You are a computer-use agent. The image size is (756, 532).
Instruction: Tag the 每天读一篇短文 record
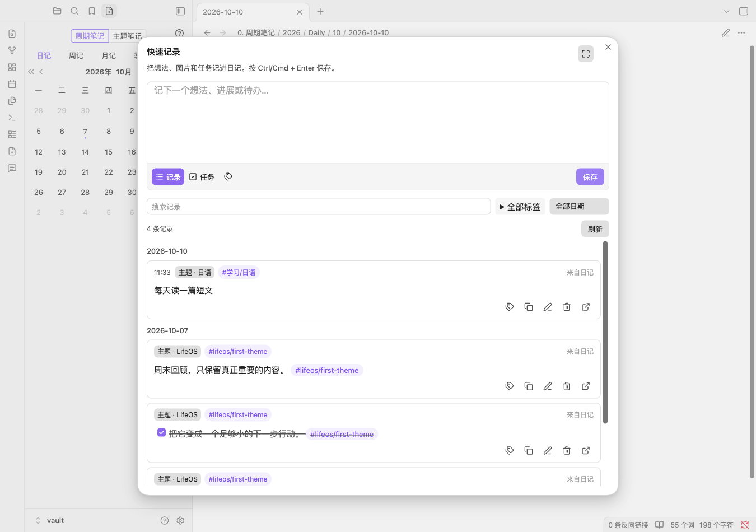tap(510, 307)
